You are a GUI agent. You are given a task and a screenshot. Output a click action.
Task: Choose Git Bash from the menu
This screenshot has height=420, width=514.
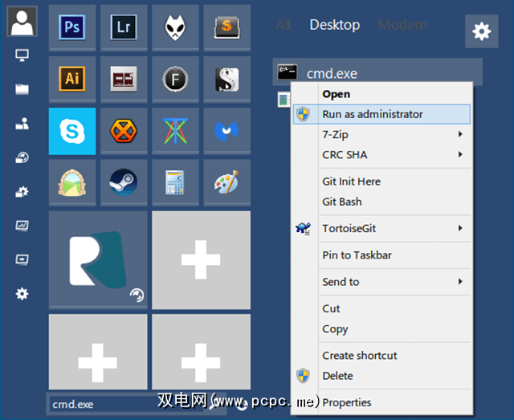tap(382, 202)
